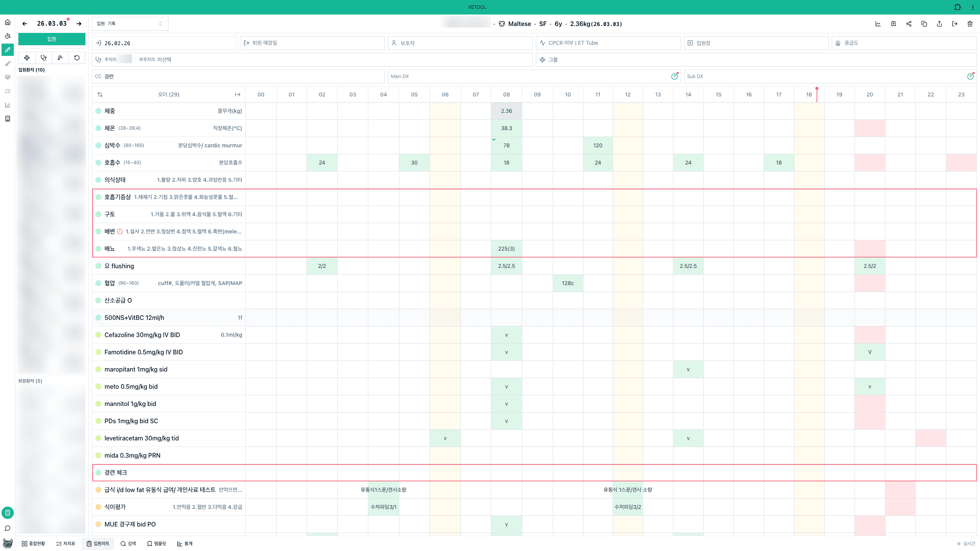Open the weight chart graph icon
The image size is (980, 551).
click(x=878, y=24)
